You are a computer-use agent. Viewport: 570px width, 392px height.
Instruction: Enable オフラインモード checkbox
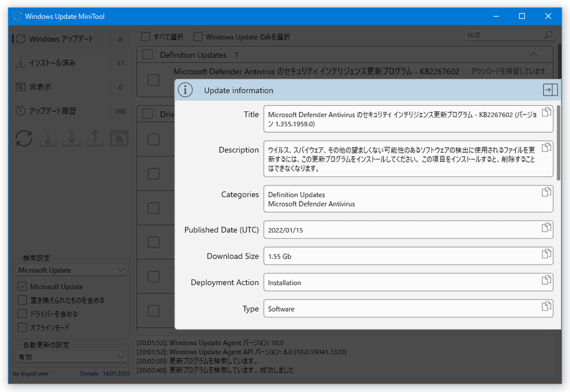pos(22,327)
